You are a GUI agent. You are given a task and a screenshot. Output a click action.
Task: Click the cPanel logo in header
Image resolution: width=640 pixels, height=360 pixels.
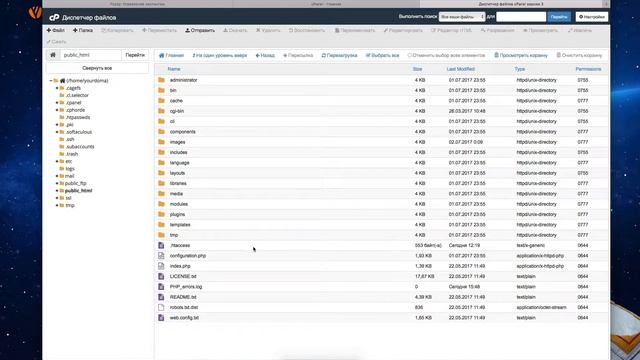click(54, 17)
